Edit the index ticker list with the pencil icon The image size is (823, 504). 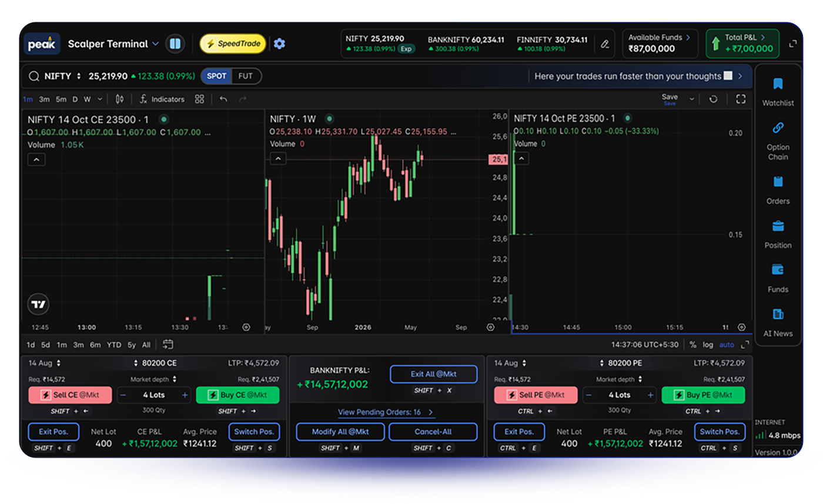coord(604,43)
